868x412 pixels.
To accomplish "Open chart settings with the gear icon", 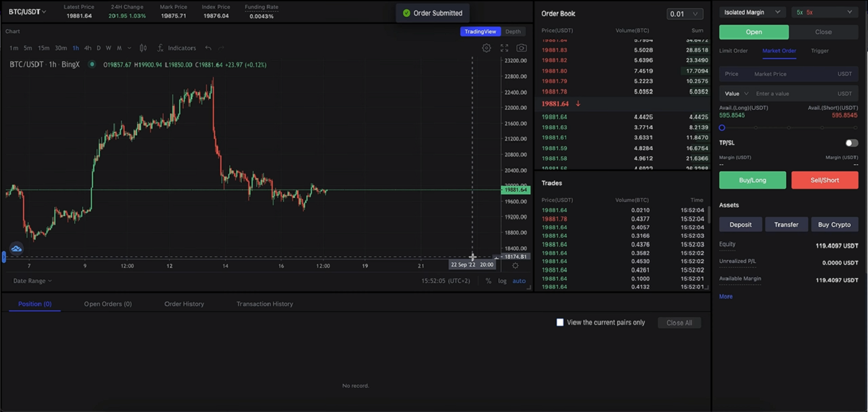I will (x=486, y=48).
